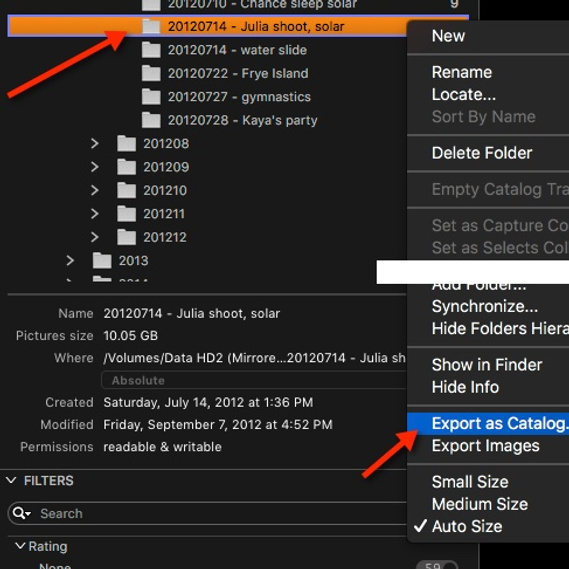The image size is (569, 569).
Task: Click the Where path value
Action: 254,358
